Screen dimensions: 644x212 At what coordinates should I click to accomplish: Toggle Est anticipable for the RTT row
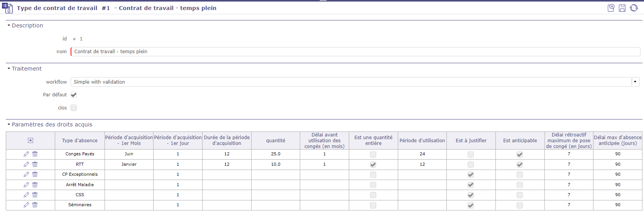(x=520, y=165)
